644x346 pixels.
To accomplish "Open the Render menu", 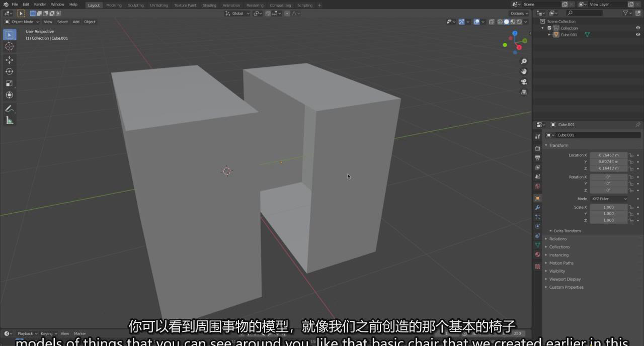I will tap(40, 5).
